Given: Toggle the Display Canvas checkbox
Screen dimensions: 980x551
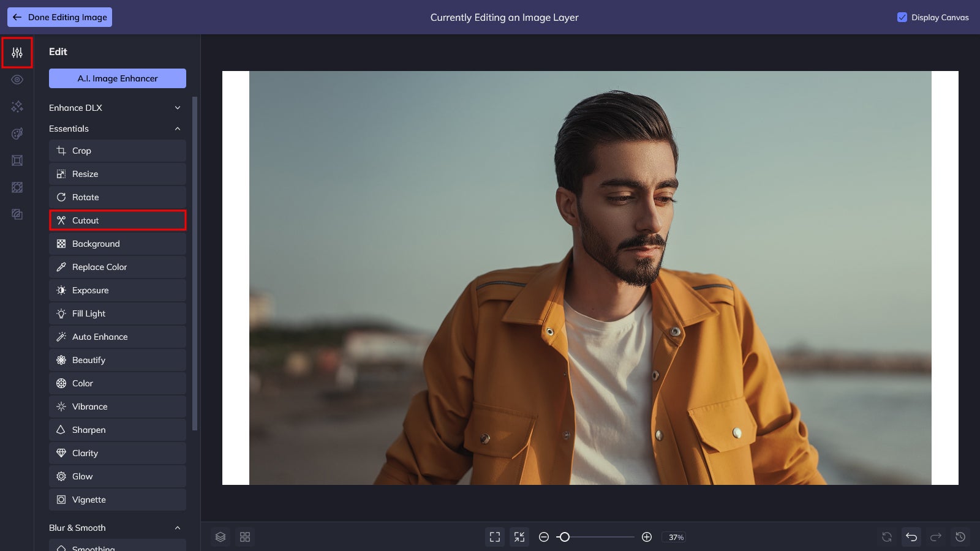Looking at the screenshot, I should [901, 17].
